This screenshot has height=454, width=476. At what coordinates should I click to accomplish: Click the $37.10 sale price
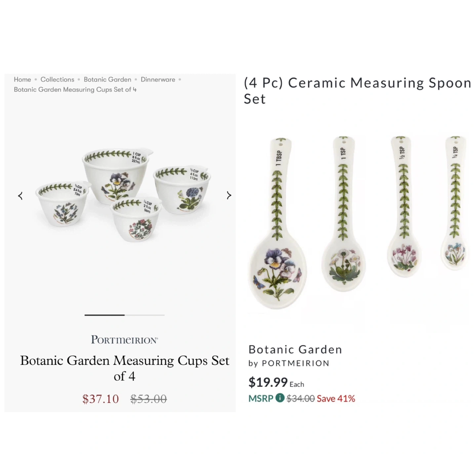coord(100,399)
